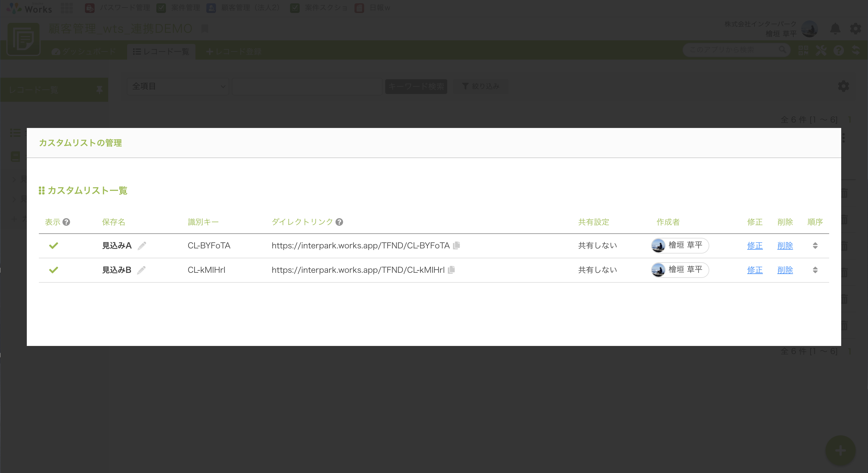
Task: Click 削除 link for 見込みA
Action: pos(785,246)
